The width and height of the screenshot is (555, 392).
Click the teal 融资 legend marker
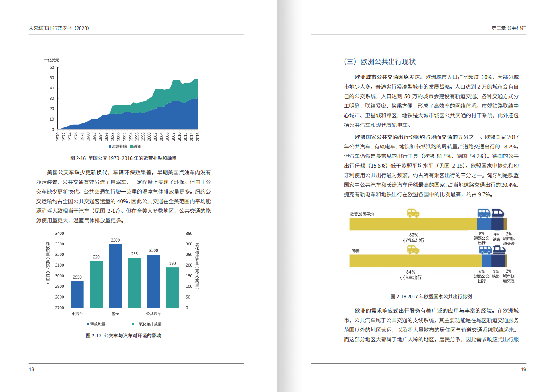131,147
